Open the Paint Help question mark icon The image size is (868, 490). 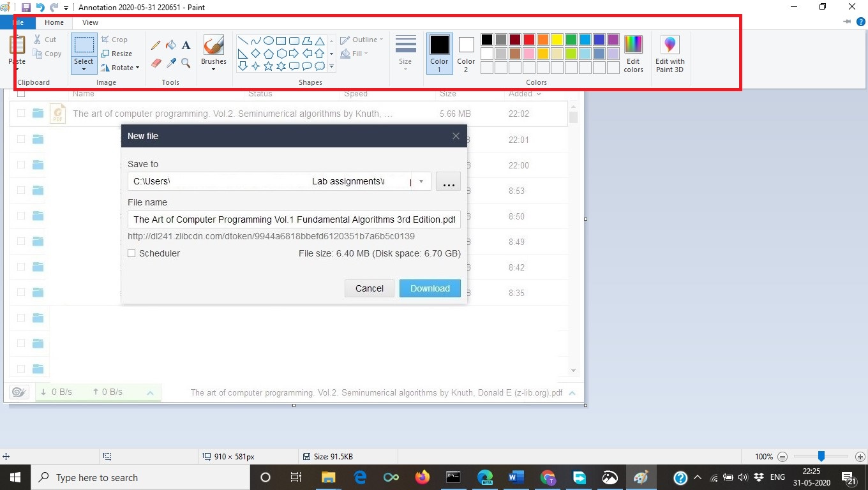[861, 22]
